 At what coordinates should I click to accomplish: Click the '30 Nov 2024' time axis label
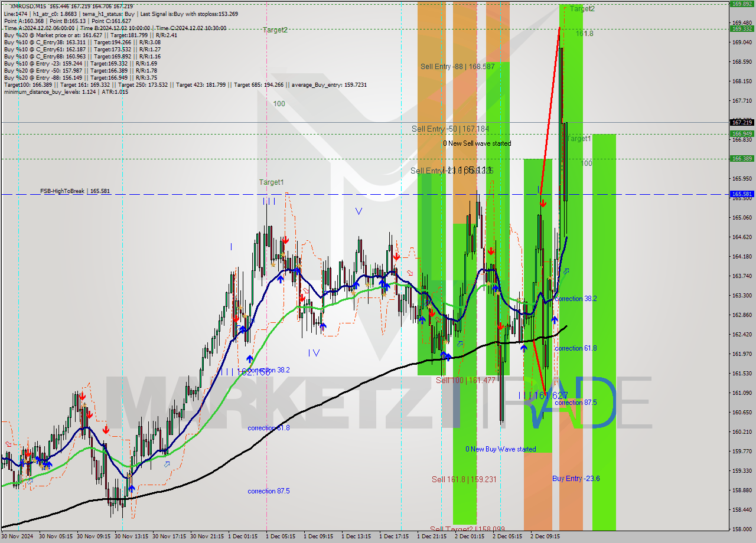coord(18,537)
